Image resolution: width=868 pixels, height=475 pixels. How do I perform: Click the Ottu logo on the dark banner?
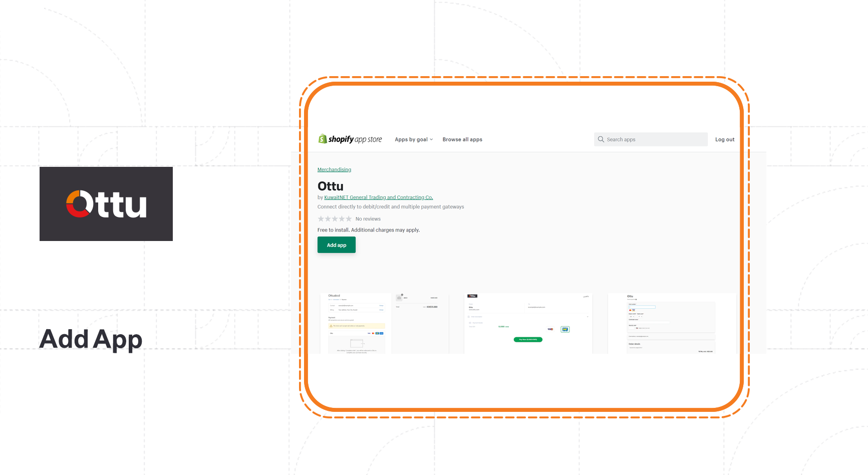coord(106,204)
